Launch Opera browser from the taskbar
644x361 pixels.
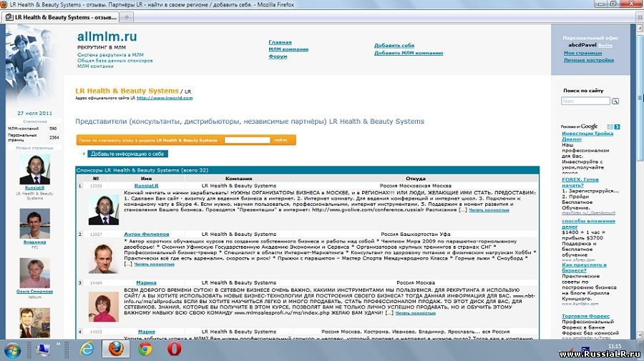point(174,349)
